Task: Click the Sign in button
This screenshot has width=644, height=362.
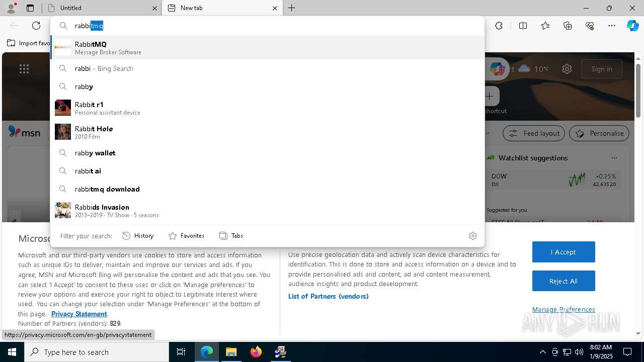Action: (x=602, y=69)
